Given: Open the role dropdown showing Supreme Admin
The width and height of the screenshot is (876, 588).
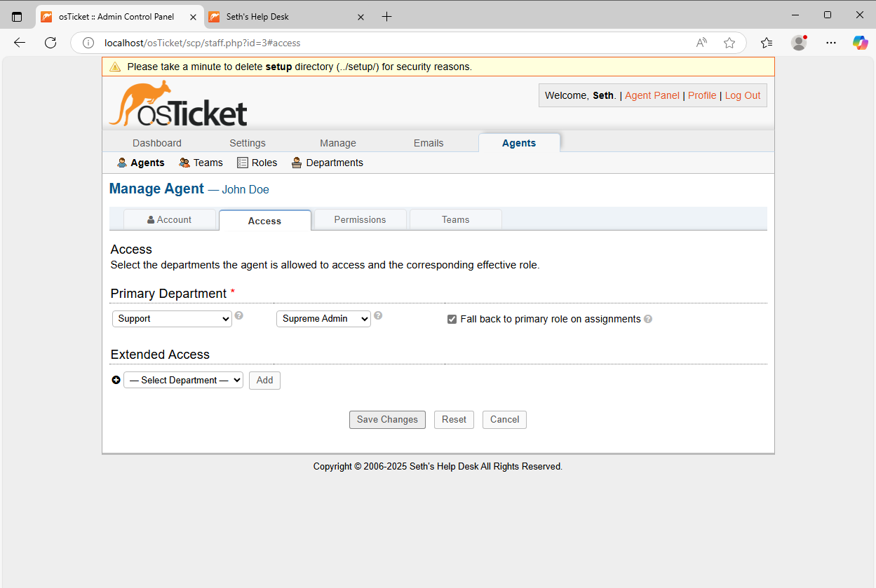Looking at the screenshot, I should (x=323, y=319).
